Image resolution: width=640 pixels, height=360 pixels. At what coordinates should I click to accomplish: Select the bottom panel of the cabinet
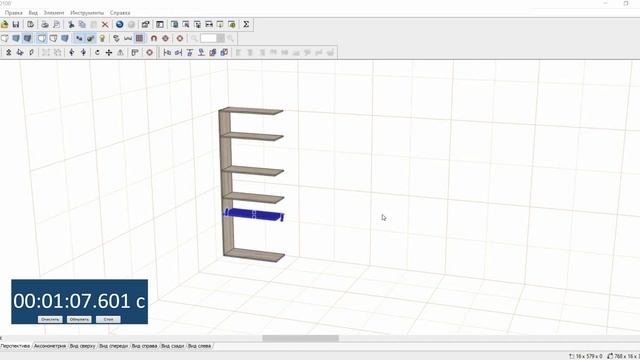point(255,255)
